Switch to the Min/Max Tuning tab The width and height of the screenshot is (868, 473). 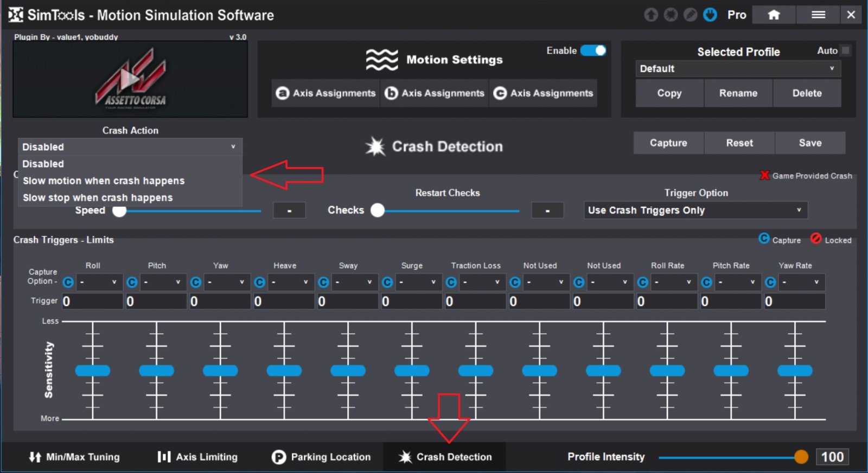tap(74, 457)
